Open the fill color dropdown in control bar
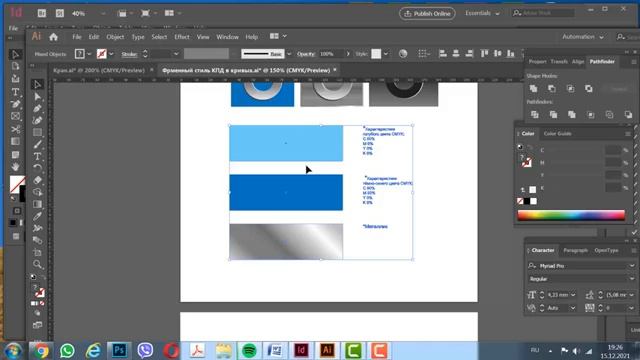640x360 pixels. 89,54
